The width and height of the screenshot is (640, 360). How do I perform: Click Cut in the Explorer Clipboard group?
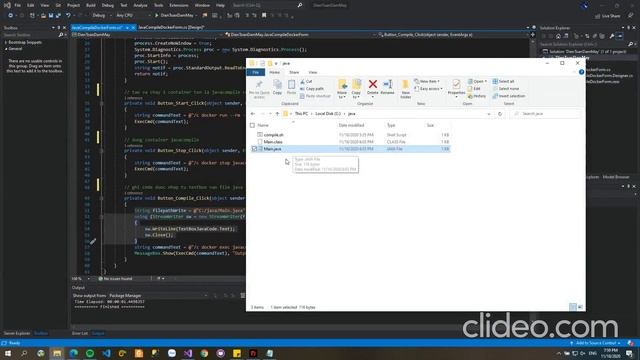point(306,82)
